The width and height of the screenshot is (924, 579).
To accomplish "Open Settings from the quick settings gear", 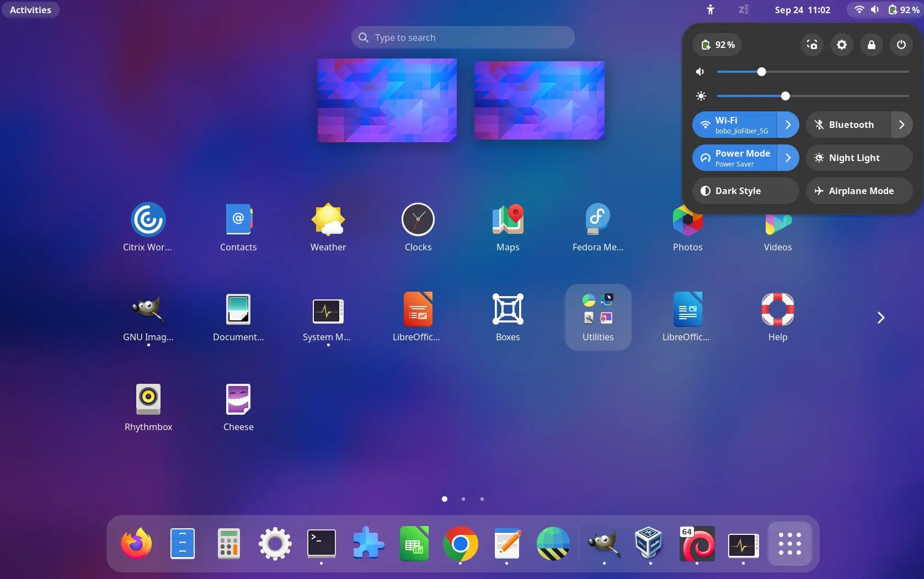I will click(x=841, y=45).
